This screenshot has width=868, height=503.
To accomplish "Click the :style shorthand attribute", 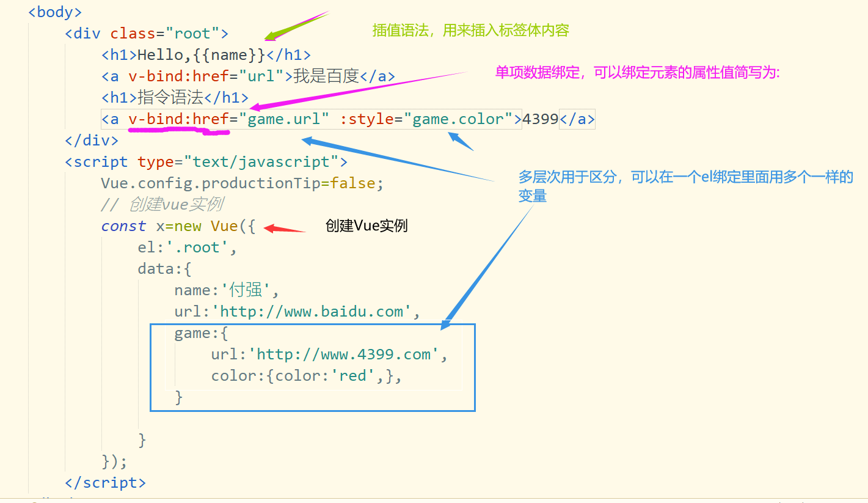I will pos(367,119).
